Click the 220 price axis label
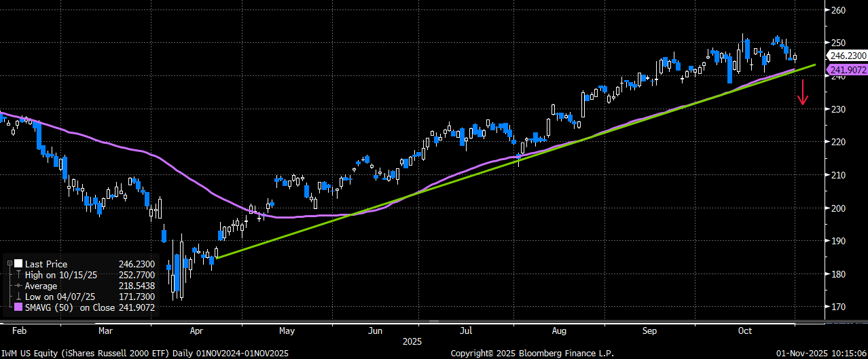The height and width of the screenshot is (359, 868). [837, 142]
